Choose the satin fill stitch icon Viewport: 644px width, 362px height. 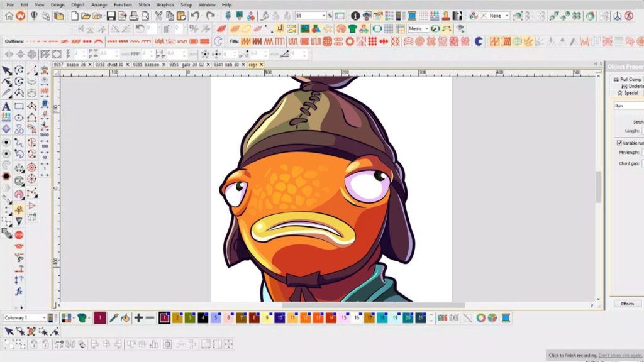[x=246, y=41]
